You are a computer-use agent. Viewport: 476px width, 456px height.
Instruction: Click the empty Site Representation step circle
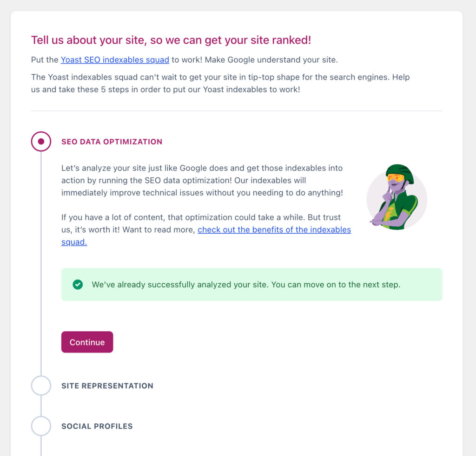(x=41, y=385)
